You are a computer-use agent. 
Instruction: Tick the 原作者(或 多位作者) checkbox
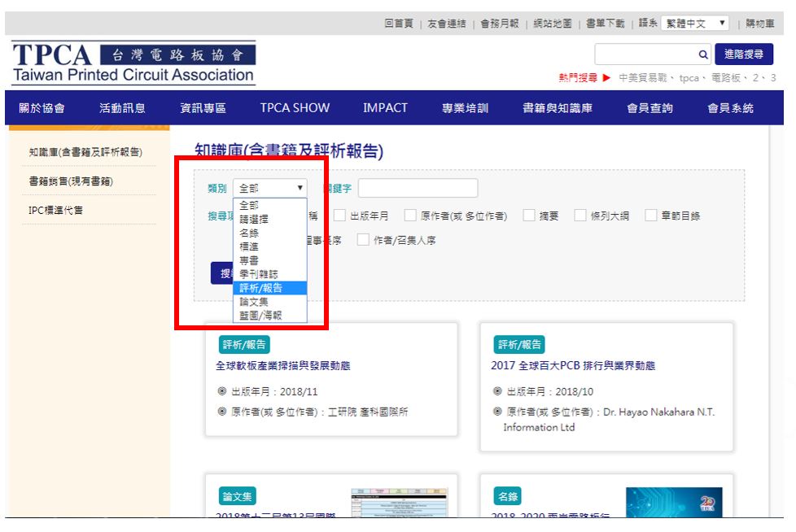click(x=410, y=215)
